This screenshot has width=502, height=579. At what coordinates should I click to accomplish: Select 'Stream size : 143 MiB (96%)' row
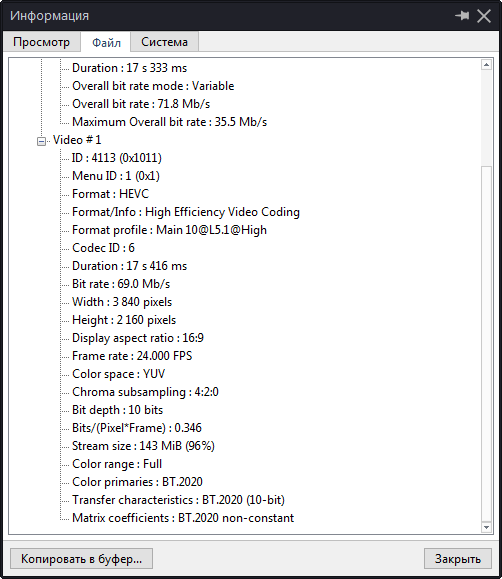tap(143, 446)
